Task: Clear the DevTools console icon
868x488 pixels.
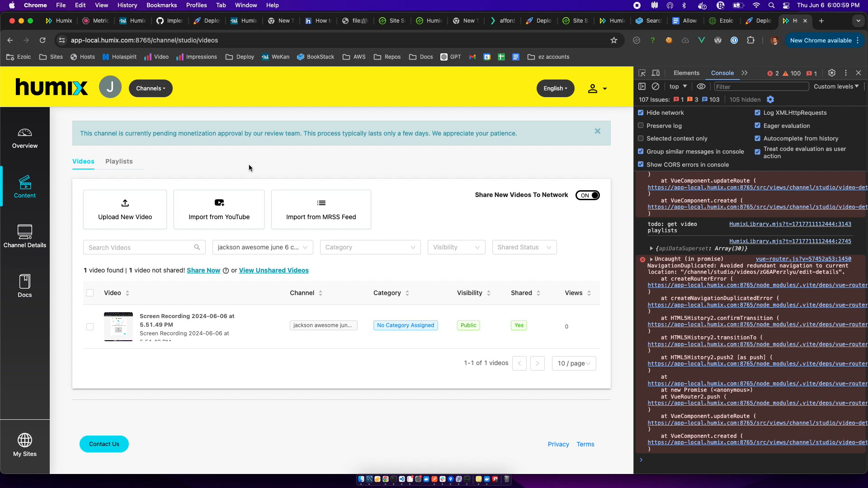Action: 656,86
